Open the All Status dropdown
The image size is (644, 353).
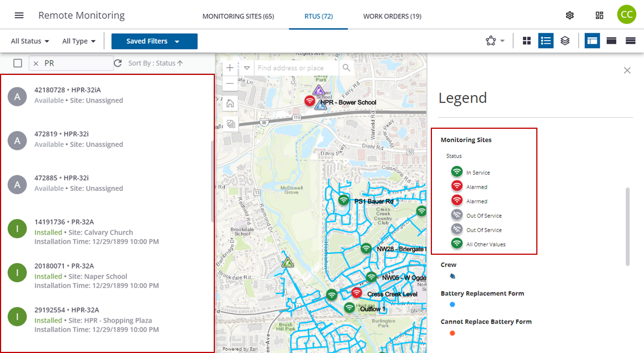(x=30, y=41)
